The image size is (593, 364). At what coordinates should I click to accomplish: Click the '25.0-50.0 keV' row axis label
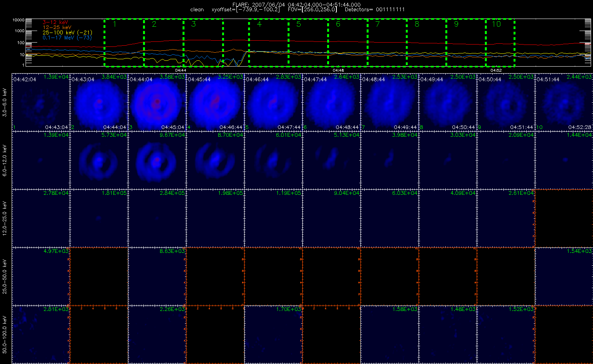pyautogui.click(x=5, y=276)
